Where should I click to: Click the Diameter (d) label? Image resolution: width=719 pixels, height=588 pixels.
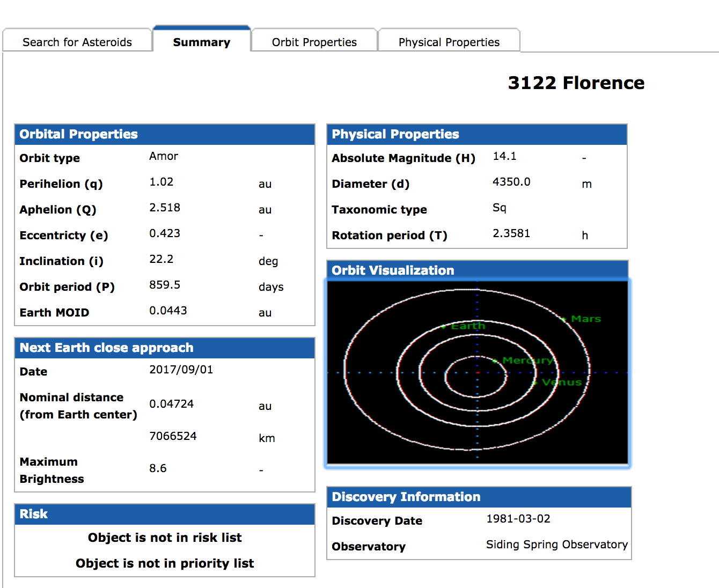point(371,184)
